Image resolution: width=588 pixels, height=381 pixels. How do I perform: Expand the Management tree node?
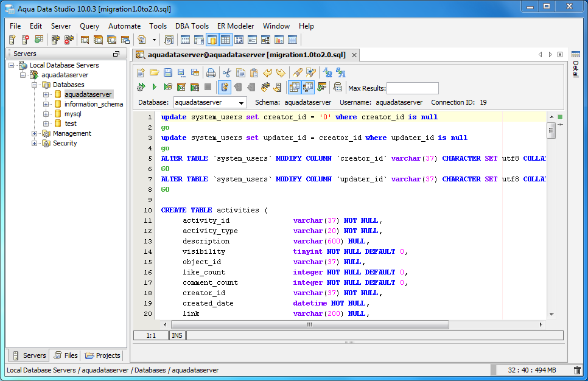[x=35, y=133]
